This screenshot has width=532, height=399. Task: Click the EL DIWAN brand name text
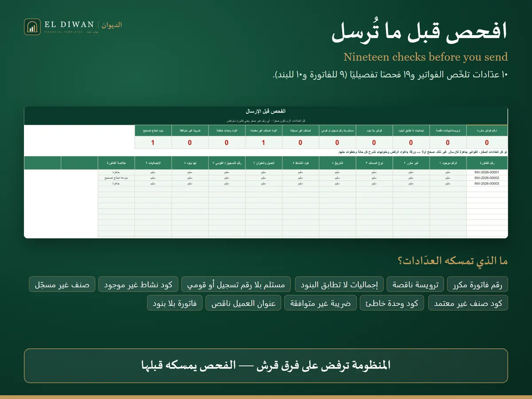pos(69,25)
